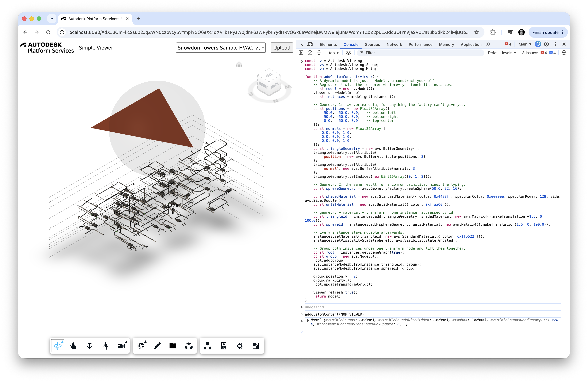The height and width of the screenshot is (382, 588).
Task: Reload the page
Action: [x=48, y=32]
